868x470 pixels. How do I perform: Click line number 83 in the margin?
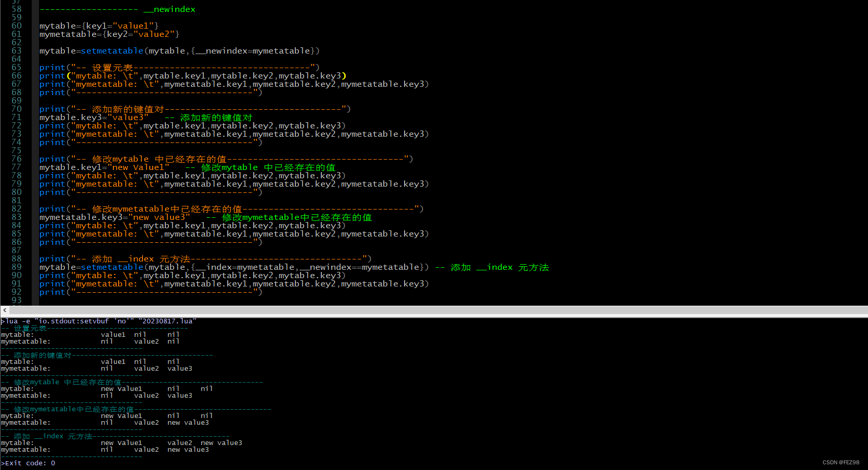[x=17, y=217]
